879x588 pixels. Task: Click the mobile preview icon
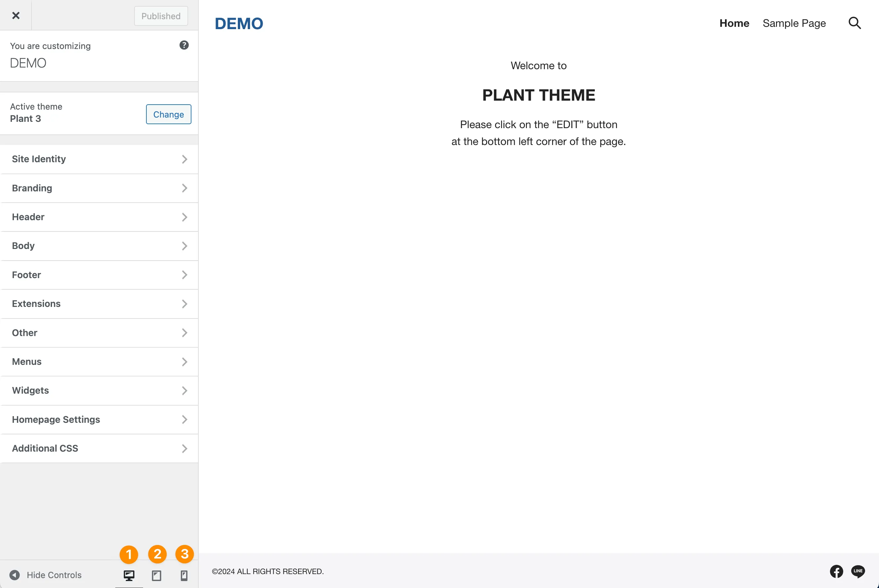(184, 575)
